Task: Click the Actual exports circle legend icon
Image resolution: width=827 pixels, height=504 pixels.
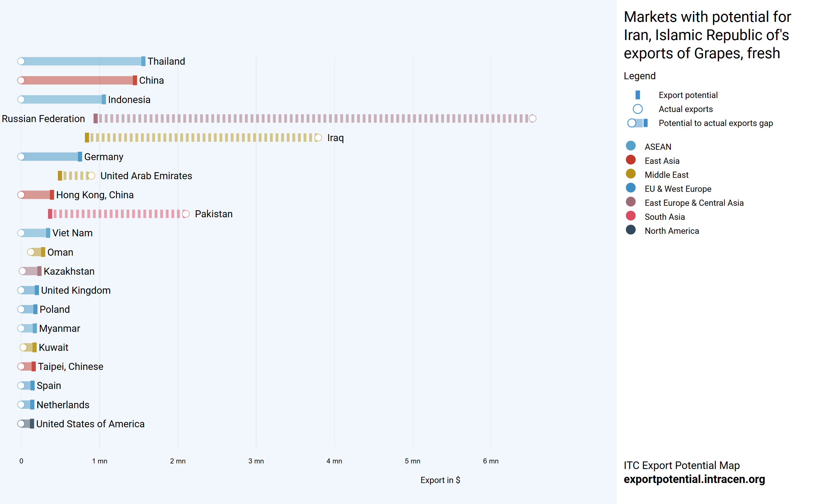Action: tap(637, 109)
